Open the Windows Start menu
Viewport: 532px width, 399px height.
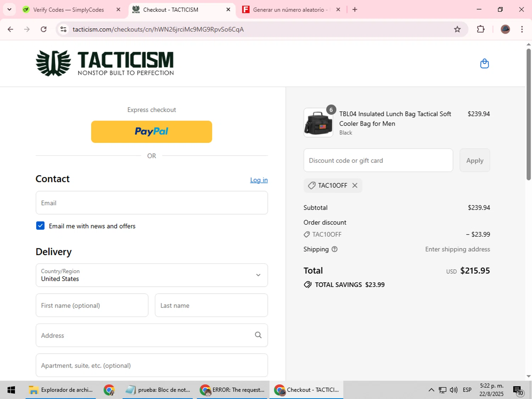(11, 390)
